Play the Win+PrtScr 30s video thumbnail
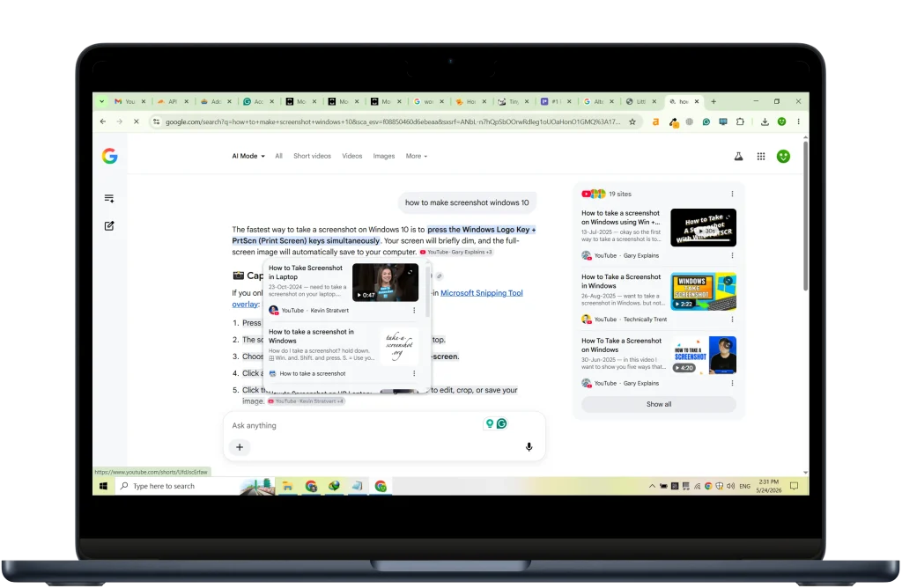 (x=704, y=228)
